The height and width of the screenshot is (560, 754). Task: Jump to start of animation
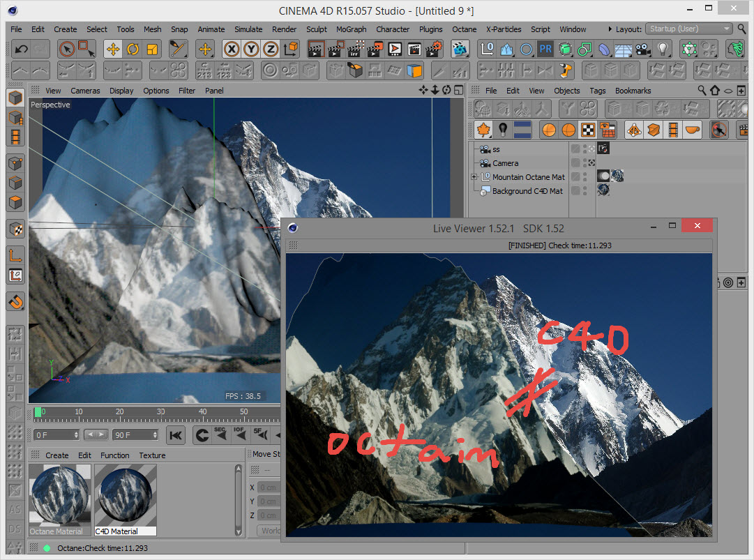pos(176,435)
